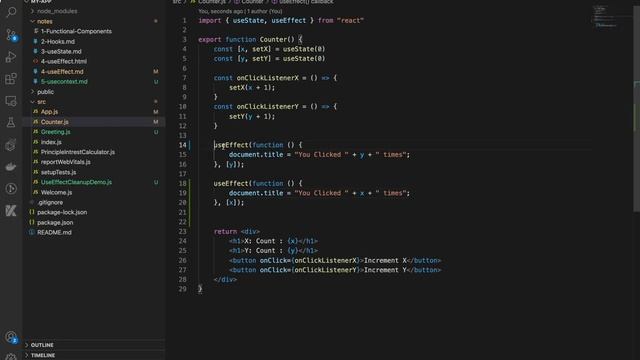This screenshot has width=640, height=360.
Task: Open 3-useState.md file
Action: click(61, 51)
